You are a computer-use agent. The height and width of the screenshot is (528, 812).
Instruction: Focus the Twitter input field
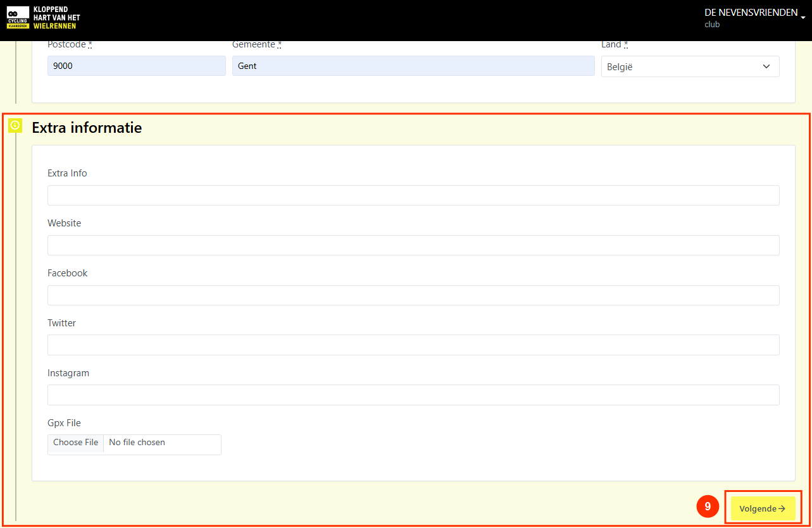[413, 345]
